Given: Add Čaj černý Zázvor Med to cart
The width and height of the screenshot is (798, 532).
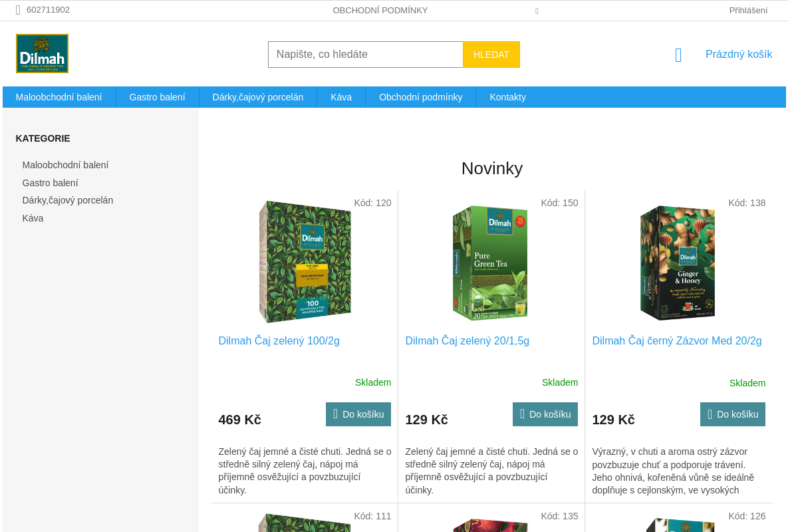Looking at the screenshot, I should click(733, 414).
